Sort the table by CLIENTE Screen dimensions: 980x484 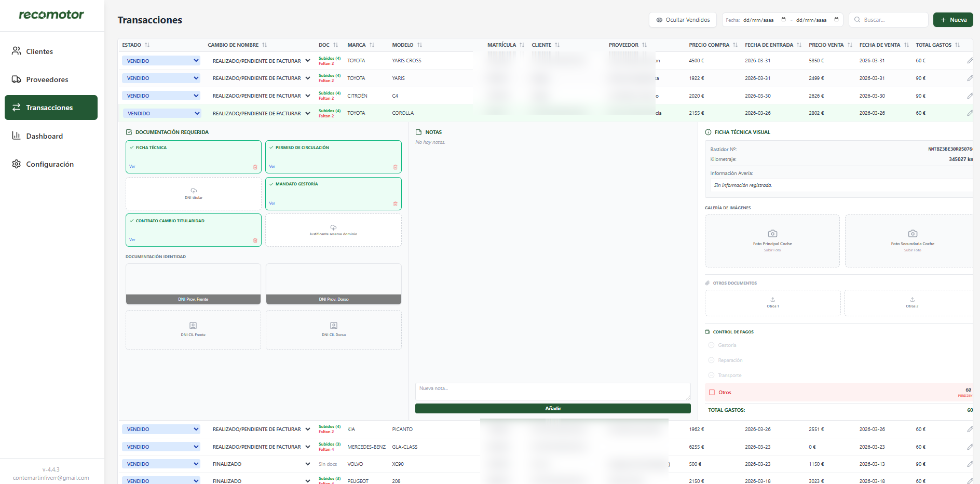tap(557, 45)
